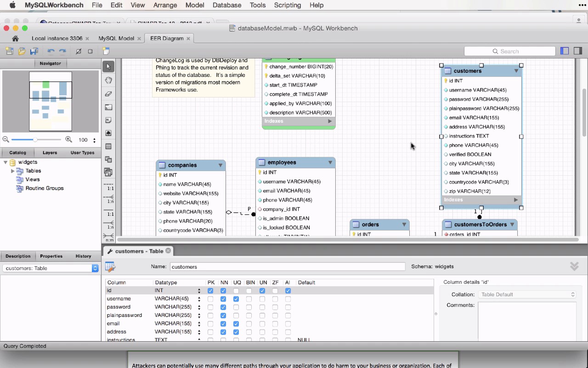Toggle UN checkbox for id column

262,291
